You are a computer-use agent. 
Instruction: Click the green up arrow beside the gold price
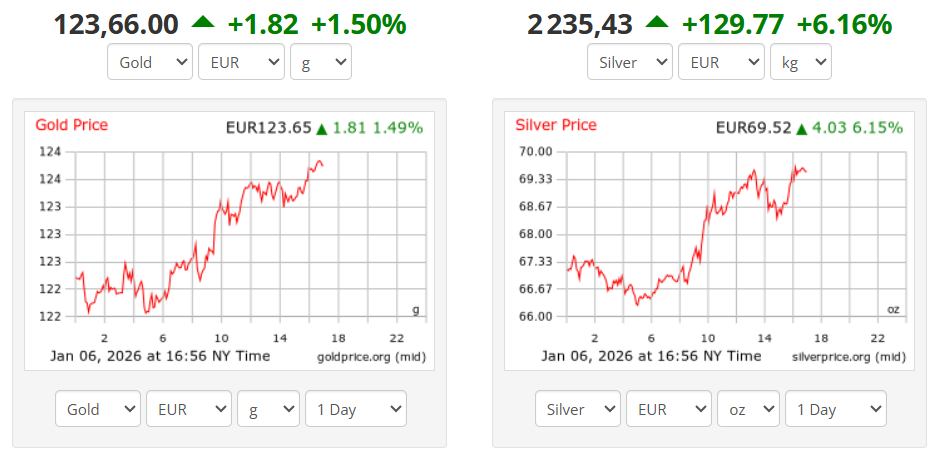tap(203, 22)
